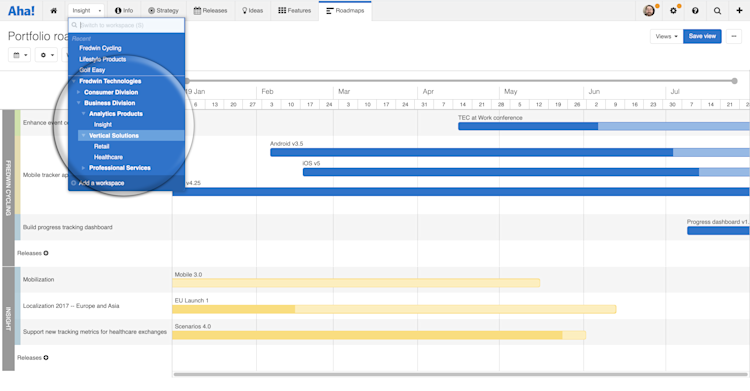
Task: Select Fredwin Cycling recent workspace
Action: (x=100, y=48)
